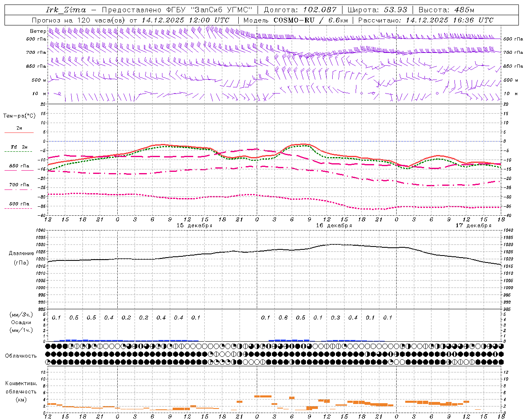Click the 1040 value on the left pressure axis
The width and height of the screenshot is (525, 420).
click(41, 231)
